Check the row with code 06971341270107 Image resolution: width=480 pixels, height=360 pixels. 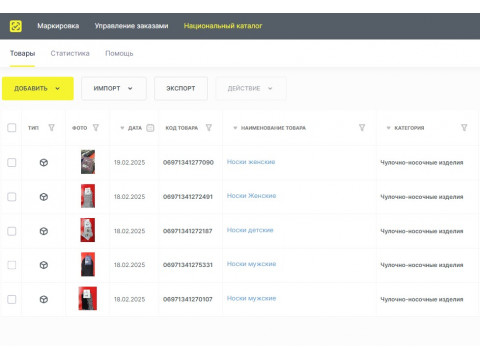click(12, 299)
